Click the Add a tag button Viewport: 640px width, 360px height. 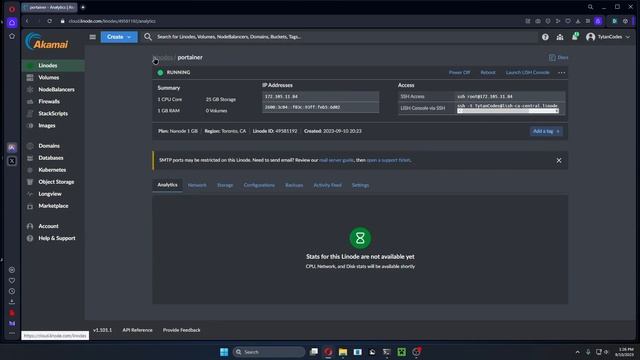click(546, 131)
